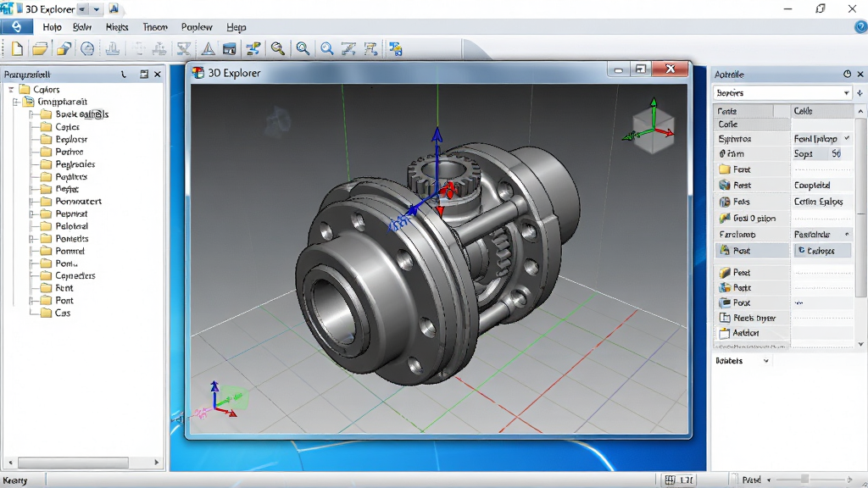Click the small window layout toolbar icon
868x488 pixels.
229,48
